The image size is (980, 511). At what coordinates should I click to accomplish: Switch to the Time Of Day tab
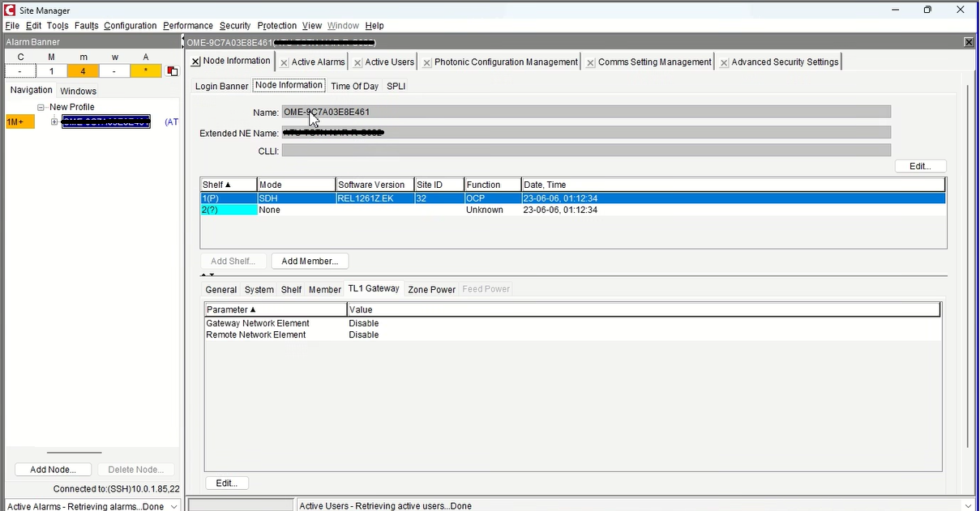(354, 85)
